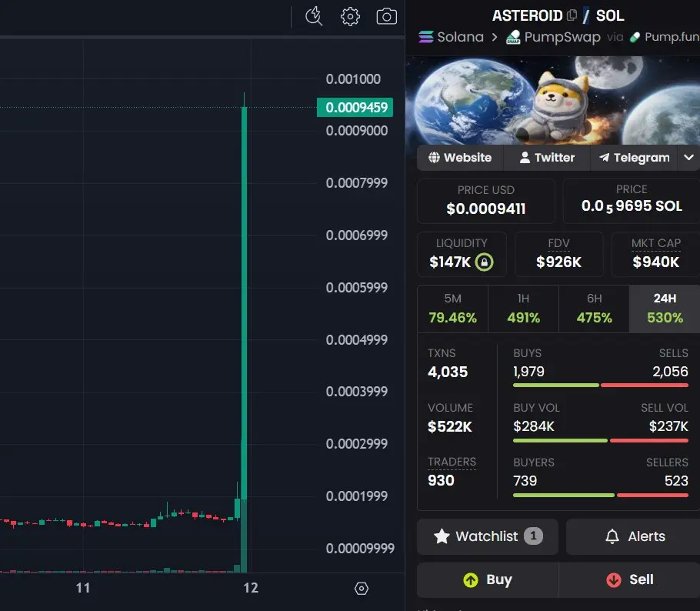Click the Watchlist star icon

pos(442,536)
